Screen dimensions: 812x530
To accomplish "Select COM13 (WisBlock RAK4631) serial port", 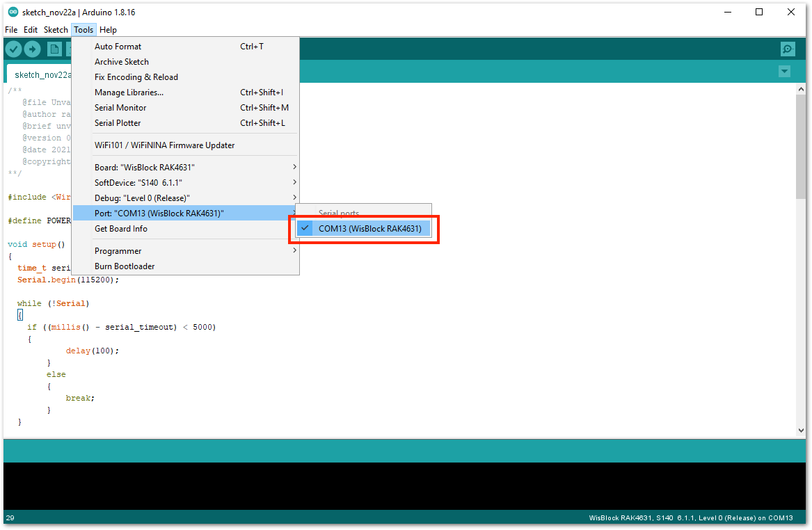I will tap(363, 228).
